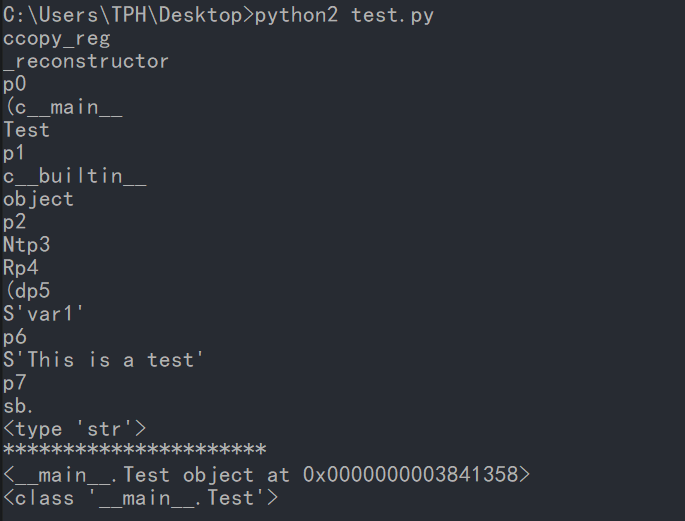This screenshot has height=521, width=685.
Task: Click the row of asterisks separator
Action: click(134, 451)
